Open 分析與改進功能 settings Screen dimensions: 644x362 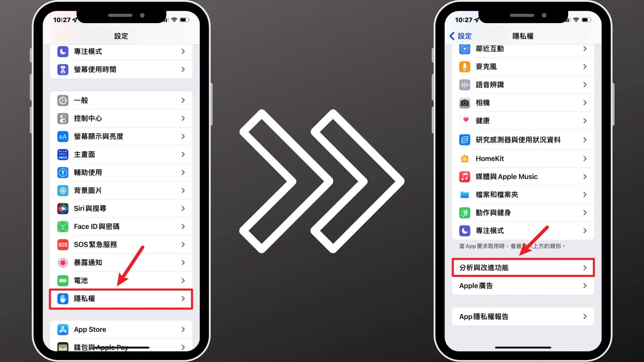[523, 267]
